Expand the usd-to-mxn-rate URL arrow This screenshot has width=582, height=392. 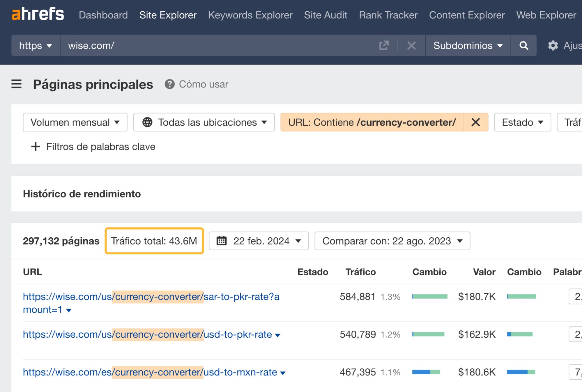pos(282,373)
